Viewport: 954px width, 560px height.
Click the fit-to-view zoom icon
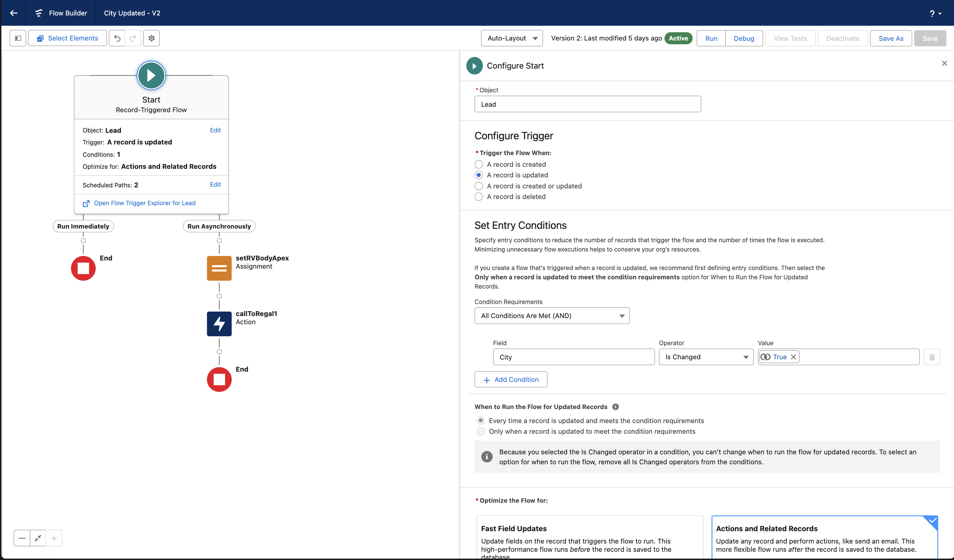pyautogui.click(x=38, y=538)
